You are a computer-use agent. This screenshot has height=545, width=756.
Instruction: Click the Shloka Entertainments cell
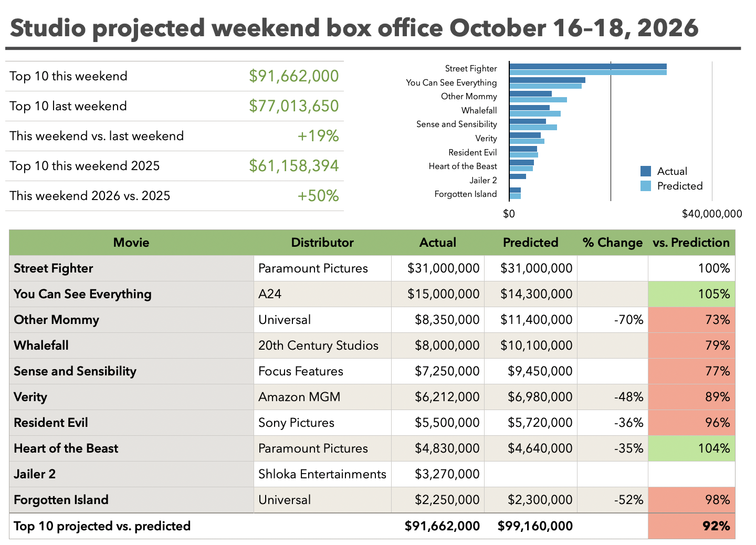pos(323,474)
